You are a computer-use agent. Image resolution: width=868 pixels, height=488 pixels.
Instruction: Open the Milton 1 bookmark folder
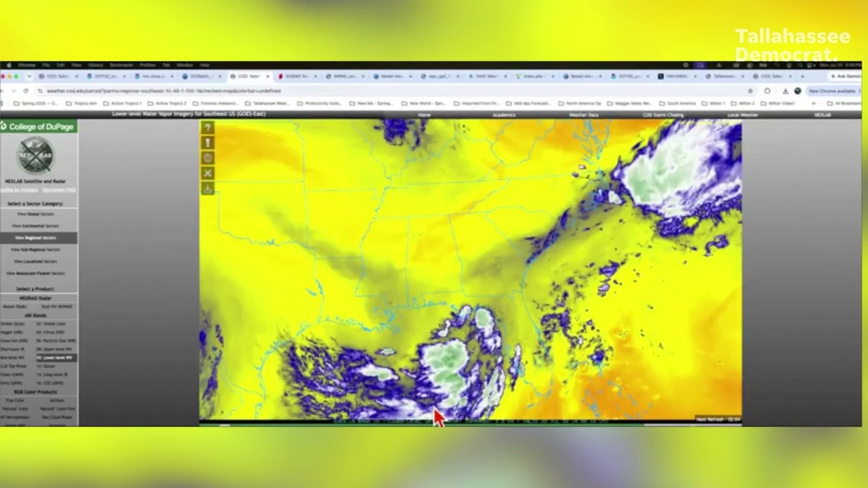click(713, 103)
